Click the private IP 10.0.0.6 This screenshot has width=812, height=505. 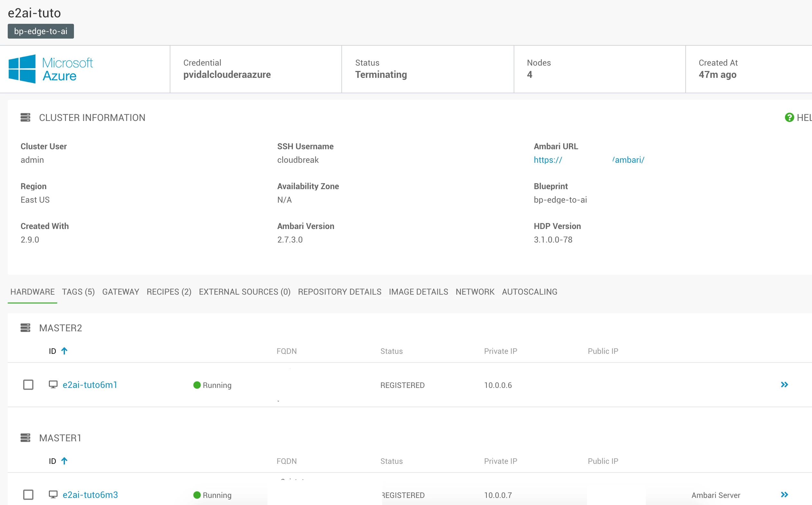pos(498,385)
